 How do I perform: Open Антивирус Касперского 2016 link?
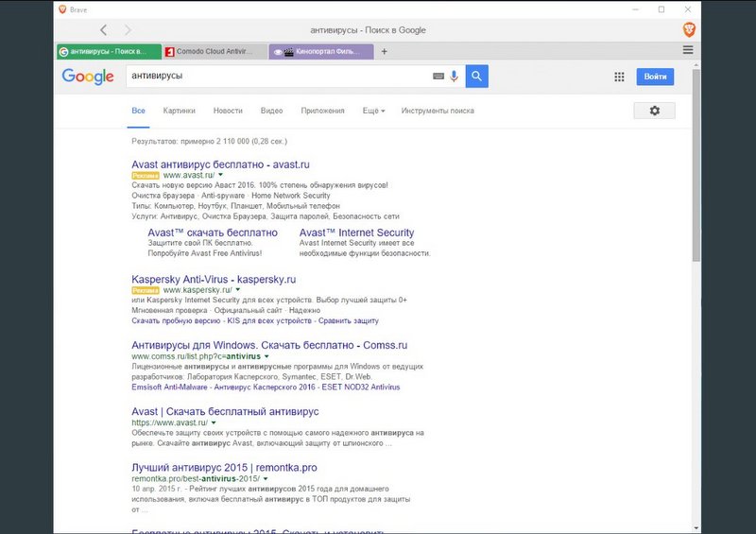click(265, 388)
